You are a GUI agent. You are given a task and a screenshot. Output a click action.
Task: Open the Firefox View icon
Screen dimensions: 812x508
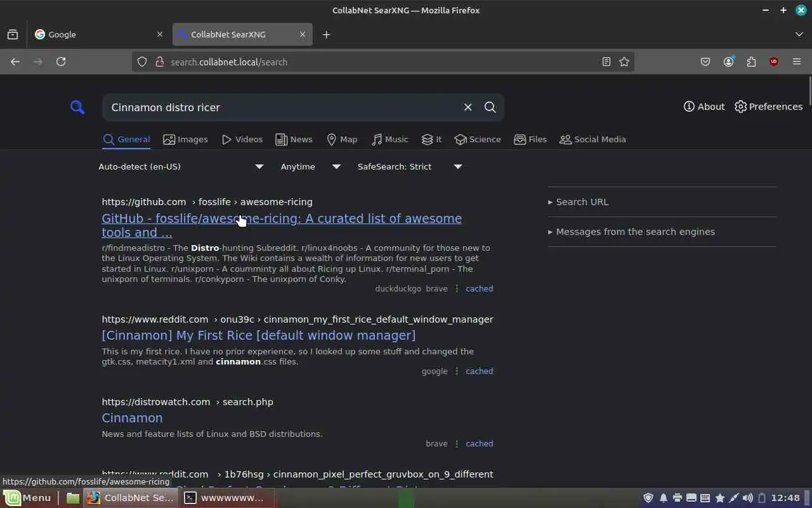[13, 34]
